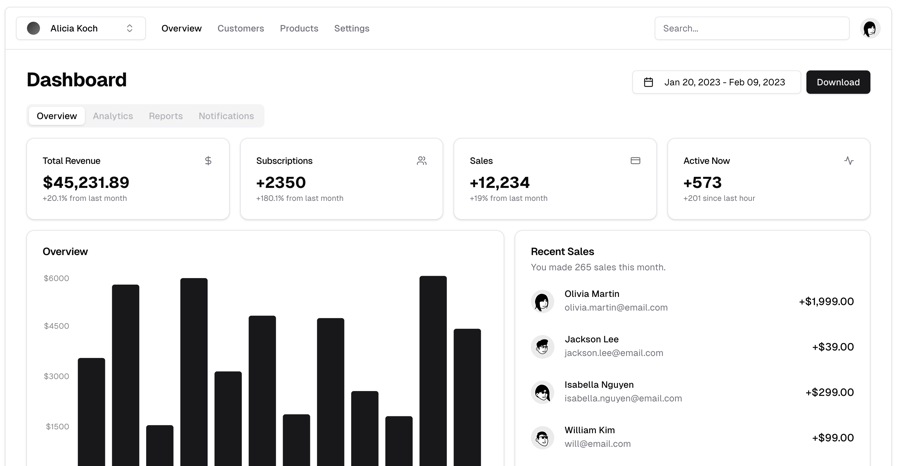Open the Notifications tab

(226, 116)
